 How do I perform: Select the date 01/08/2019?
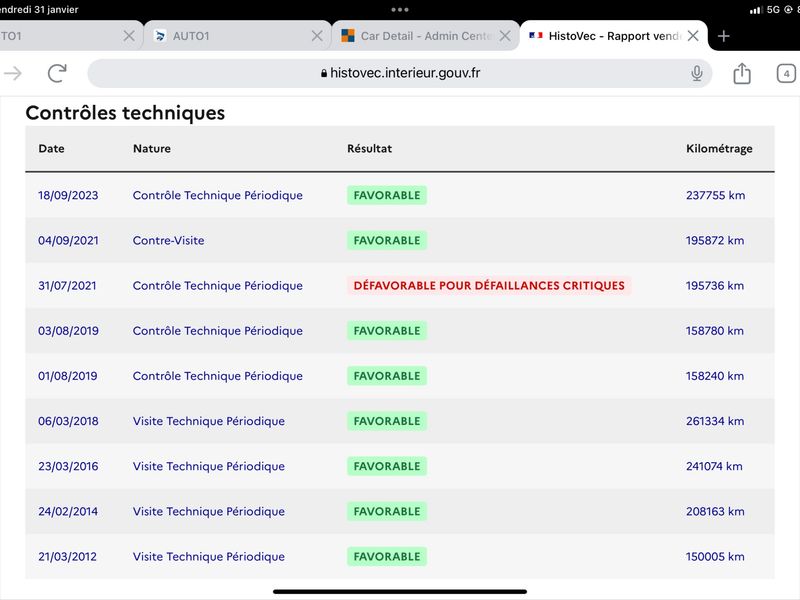[x=67, y=376]
